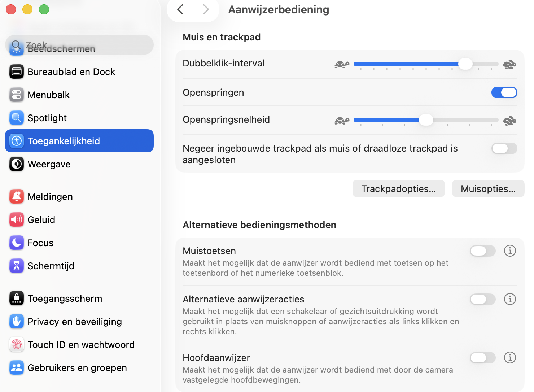Screen dimensions: 534x392
Task: Select the Focus moon icon
Action: 16,243
